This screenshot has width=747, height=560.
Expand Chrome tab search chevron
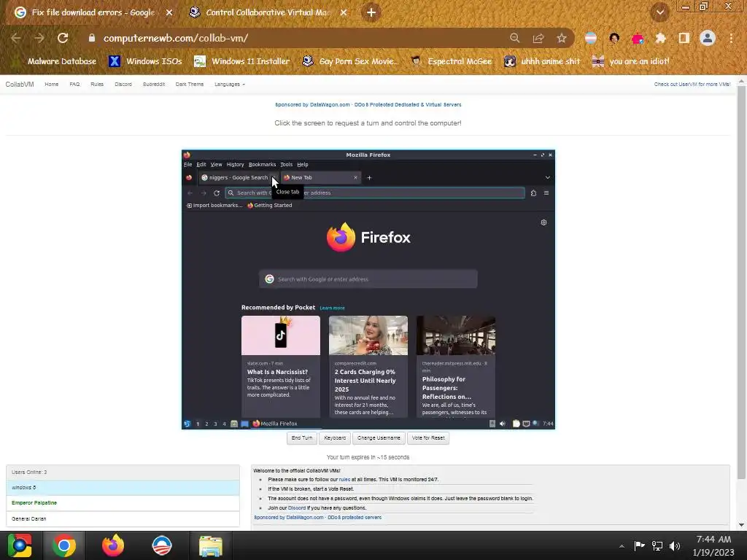point(659,12)
